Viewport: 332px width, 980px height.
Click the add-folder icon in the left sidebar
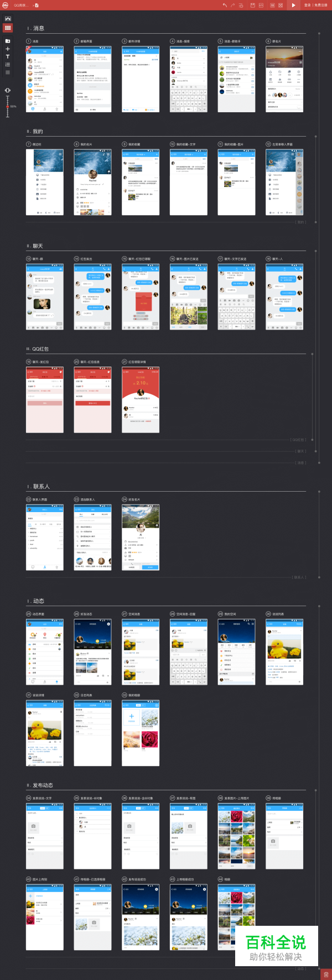pyautogui.click(x=8, y=41)
